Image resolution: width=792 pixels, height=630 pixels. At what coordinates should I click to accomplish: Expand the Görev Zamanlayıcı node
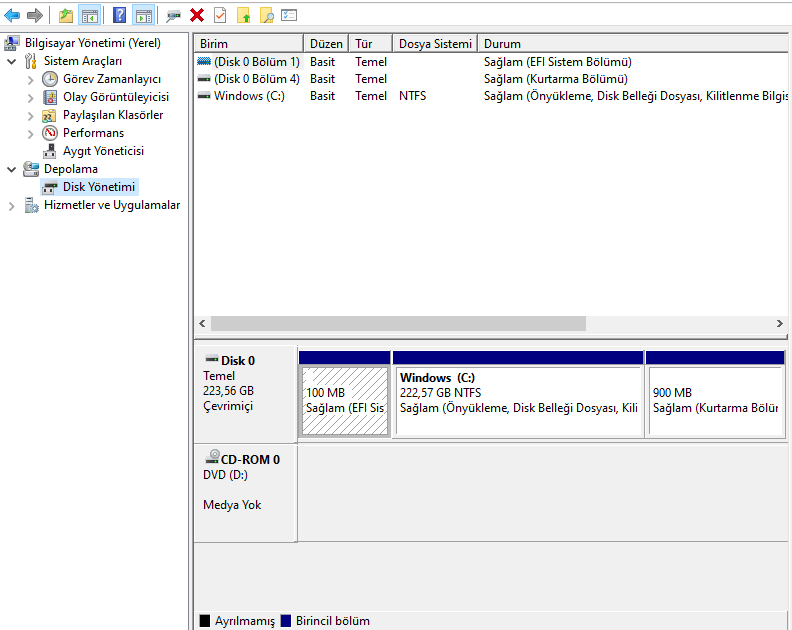(30, 80)
